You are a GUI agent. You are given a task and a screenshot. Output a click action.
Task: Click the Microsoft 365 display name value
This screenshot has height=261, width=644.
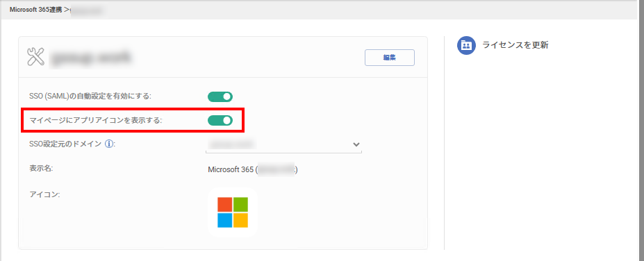coord(253,169)
